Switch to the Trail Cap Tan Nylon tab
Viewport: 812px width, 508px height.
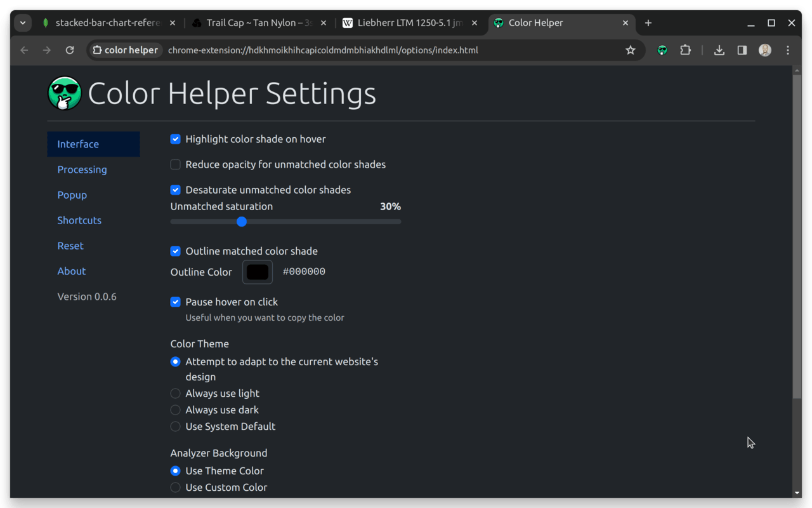click(260, 23)
